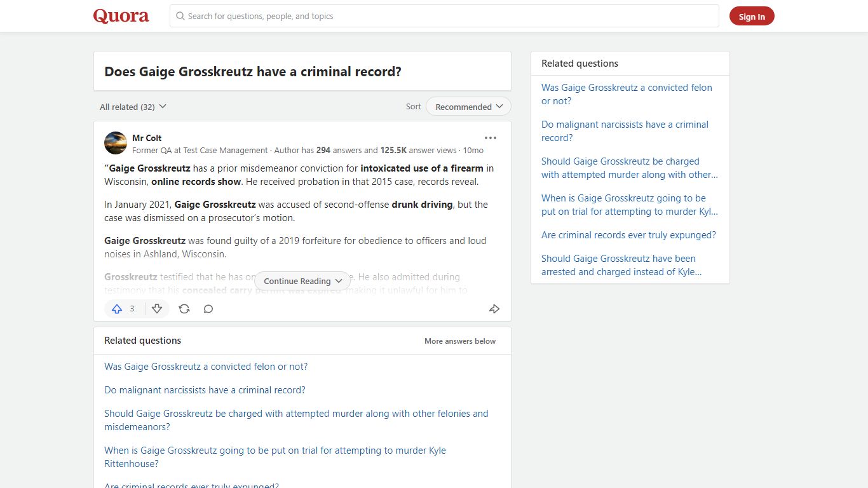The height and width of the screenshot is (488, 868).
Task: Open the Quora home logo
Action: coord(121,16)
